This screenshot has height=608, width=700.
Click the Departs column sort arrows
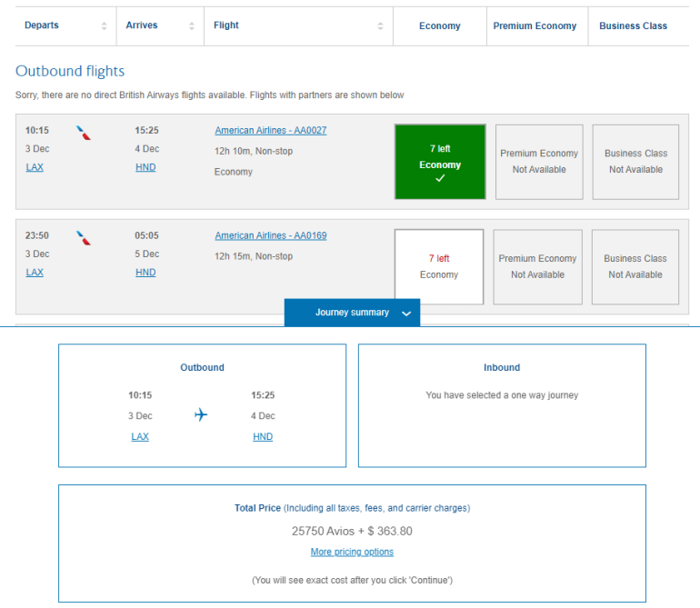pos(104,26)
